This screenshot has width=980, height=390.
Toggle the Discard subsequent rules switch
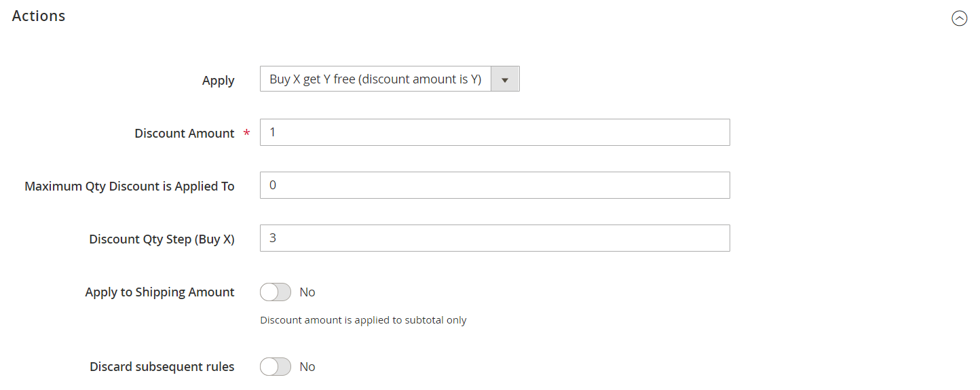pyautogui.click(x=275, y=367)
